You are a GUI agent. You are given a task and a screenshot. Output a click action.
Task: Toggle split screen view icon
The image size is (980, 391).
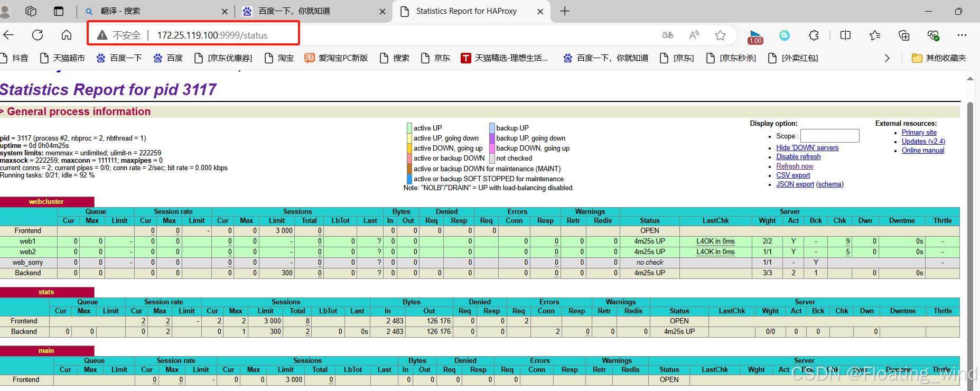pyautogui.click(x=845, y=35)
